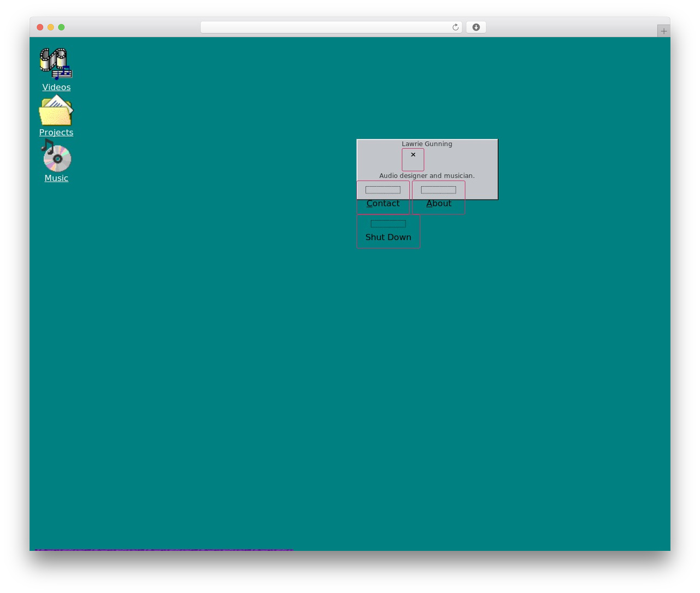
Task: Open the Projects folder icon
Action: point(56,111)
